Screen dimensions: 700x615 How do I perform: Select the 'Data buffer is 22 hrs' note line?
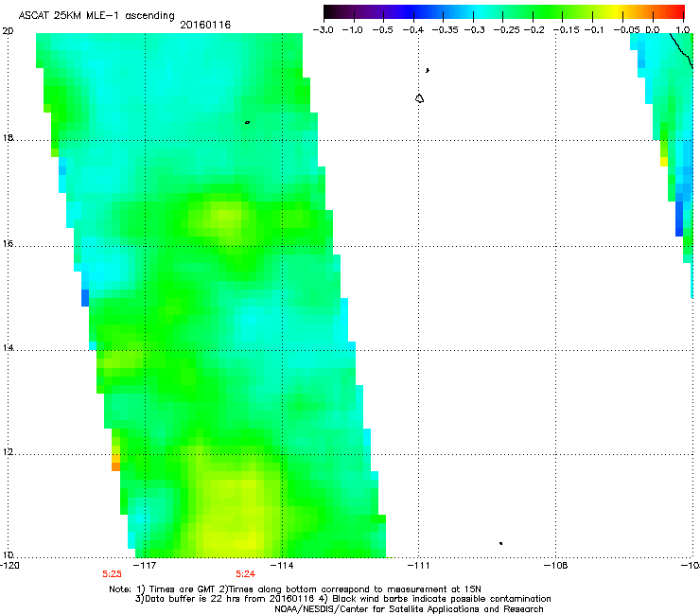click(x=342, y=599)
